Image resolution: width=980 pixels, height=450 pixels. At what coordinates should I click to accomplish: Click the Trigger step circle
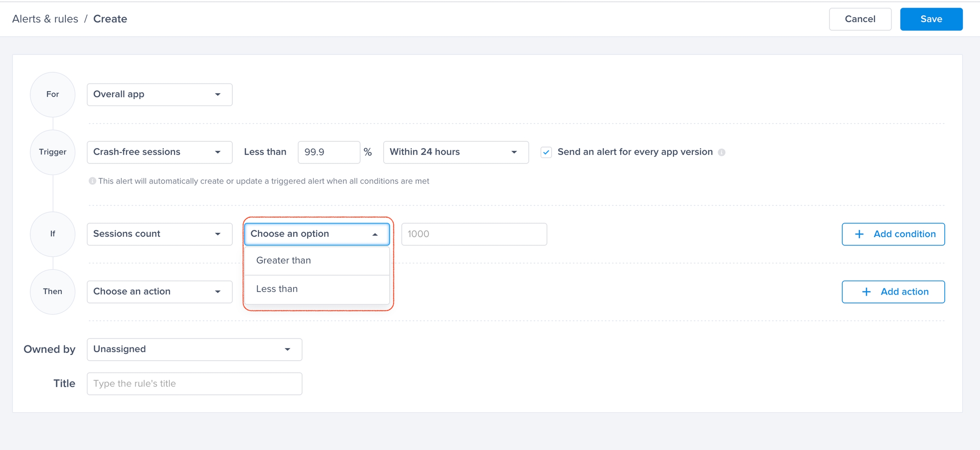coord(52,152)
